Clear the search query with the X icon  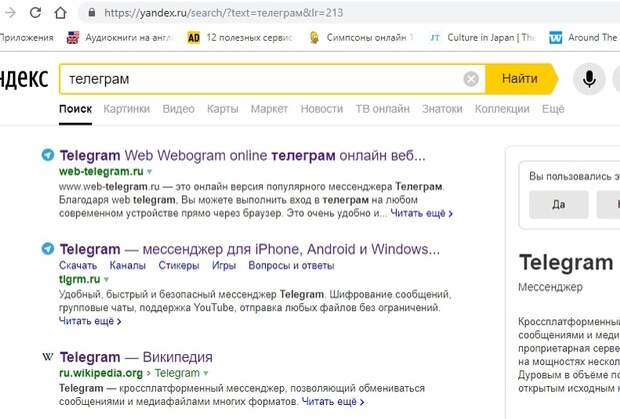coord(471,79)
